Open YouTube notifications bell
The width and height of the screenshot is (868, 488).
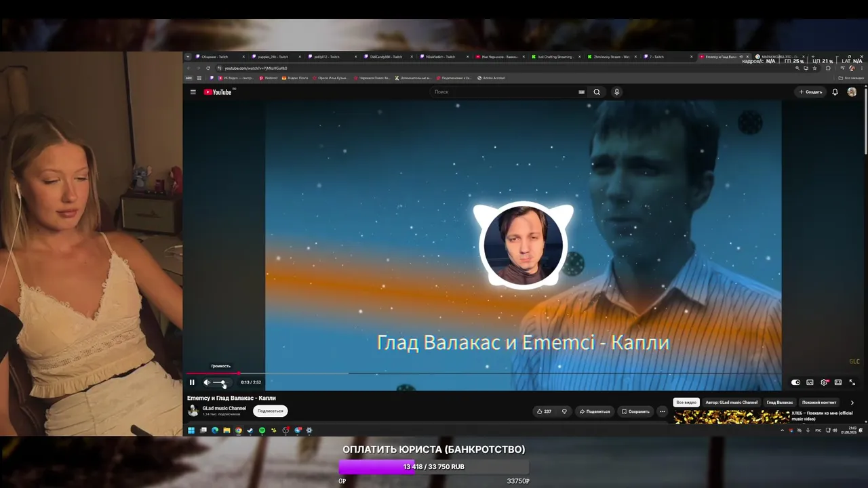pos(835,92)
